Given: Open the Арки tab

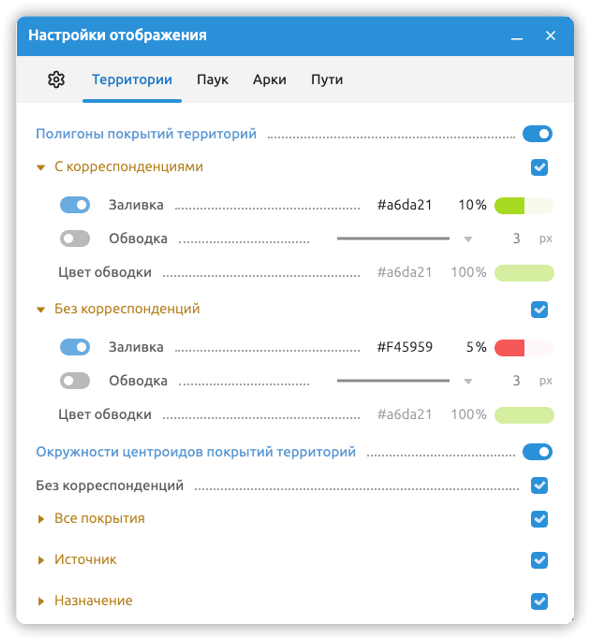Looking at the screenshot, I should tap(269, 80).
